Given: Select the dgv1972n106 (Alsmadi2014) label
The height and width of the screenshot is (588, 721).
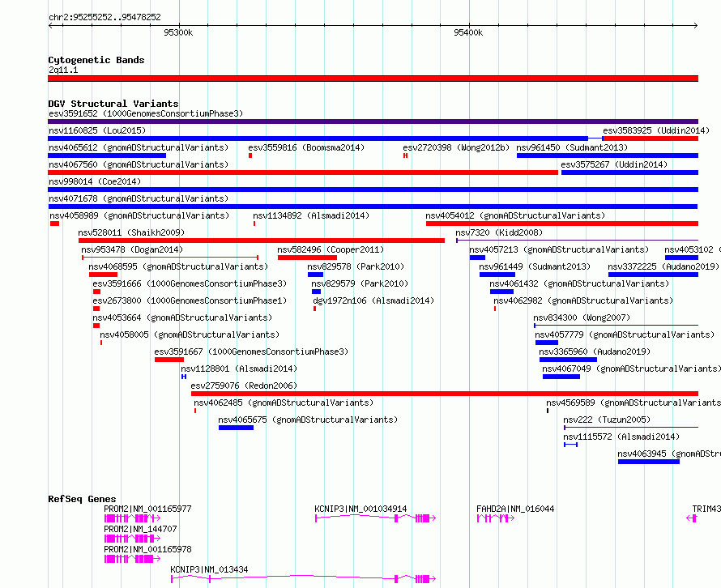Looking at the screenshot, I should click(x=373, y=300).
